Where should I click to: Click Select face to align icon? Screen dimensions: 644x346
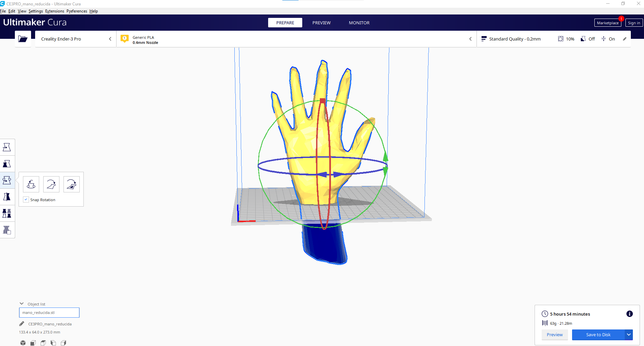click(x=72, y=184)
